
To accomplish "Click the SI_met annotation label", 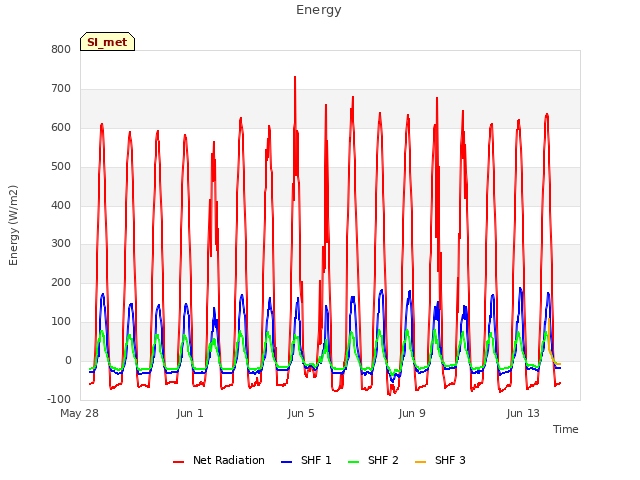I will [107, 42].
